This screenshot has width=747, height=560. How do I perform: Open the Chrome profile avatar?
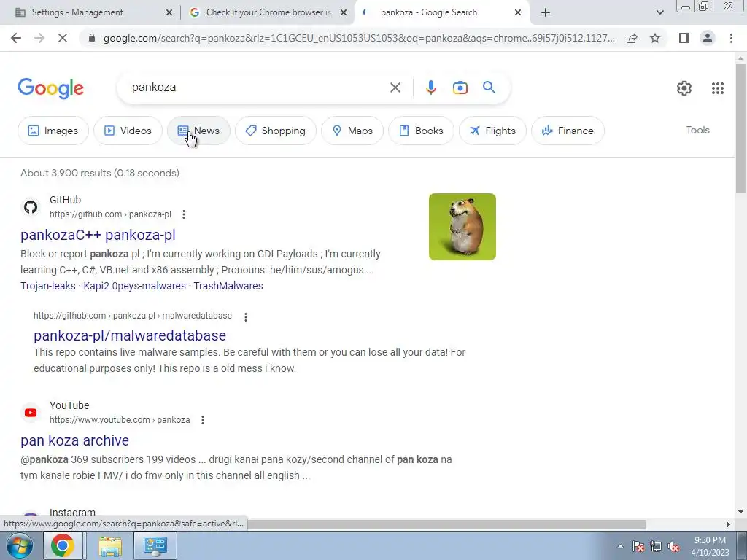[708, 38]
